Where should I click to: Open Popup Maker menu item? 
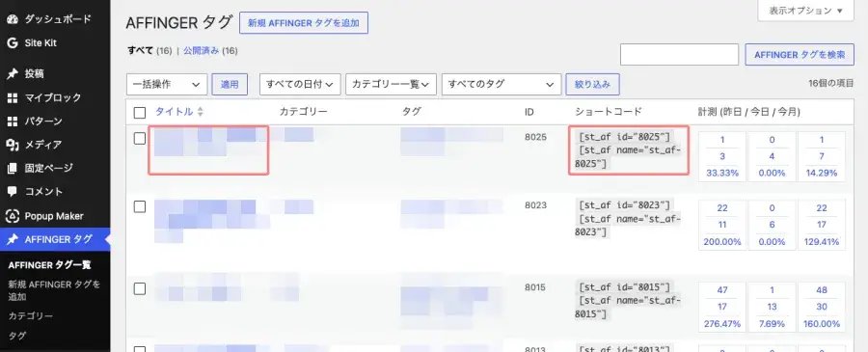(x=55, y=216)
